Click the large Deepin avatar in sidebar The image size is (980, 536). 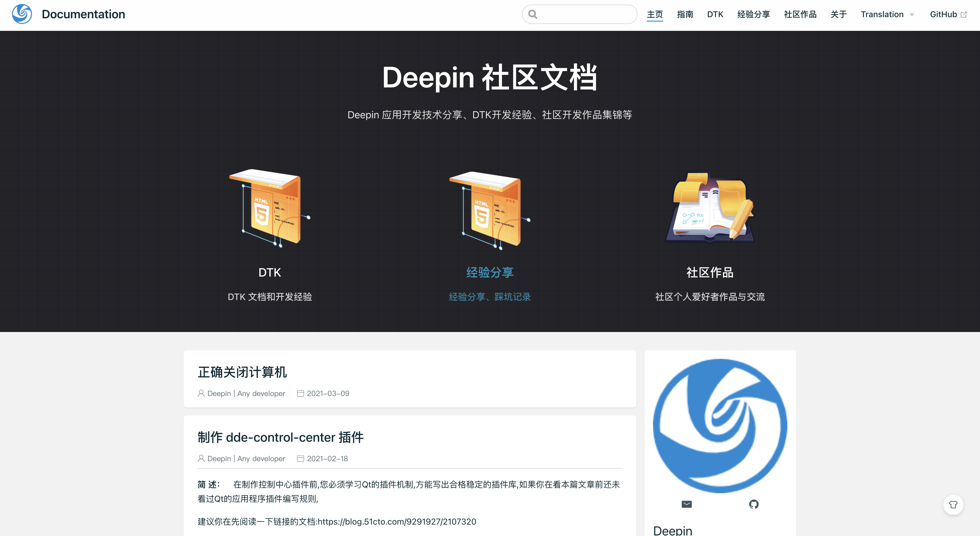click(x=720, y=426)
